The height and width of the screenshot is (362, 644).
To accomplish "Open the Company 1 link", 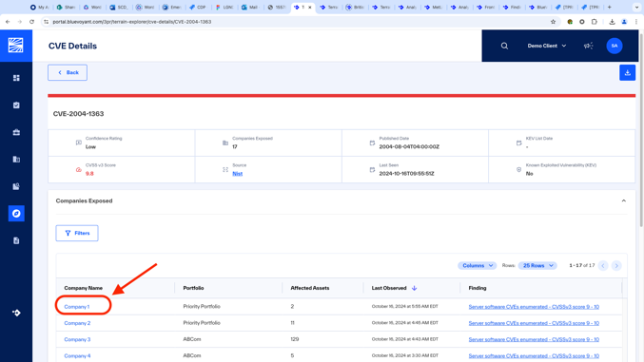I will tap(77, 307).
